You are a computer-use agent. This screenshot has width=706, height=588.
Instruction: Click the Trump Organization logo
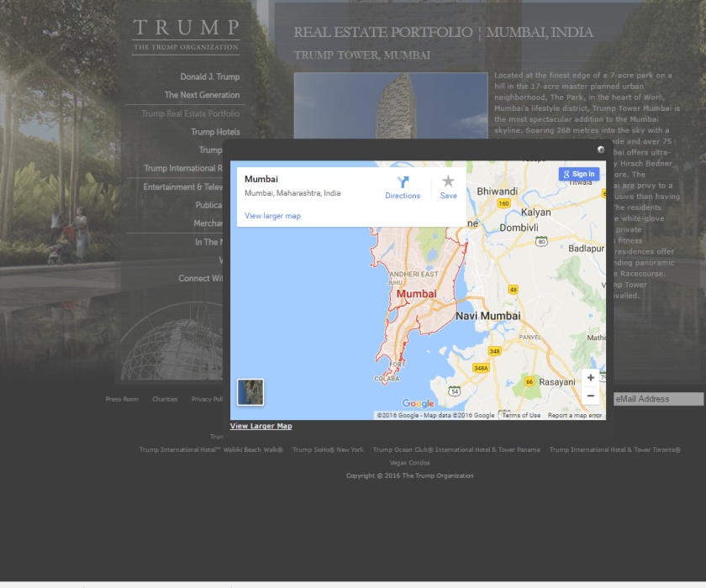[x=186, y=36]
